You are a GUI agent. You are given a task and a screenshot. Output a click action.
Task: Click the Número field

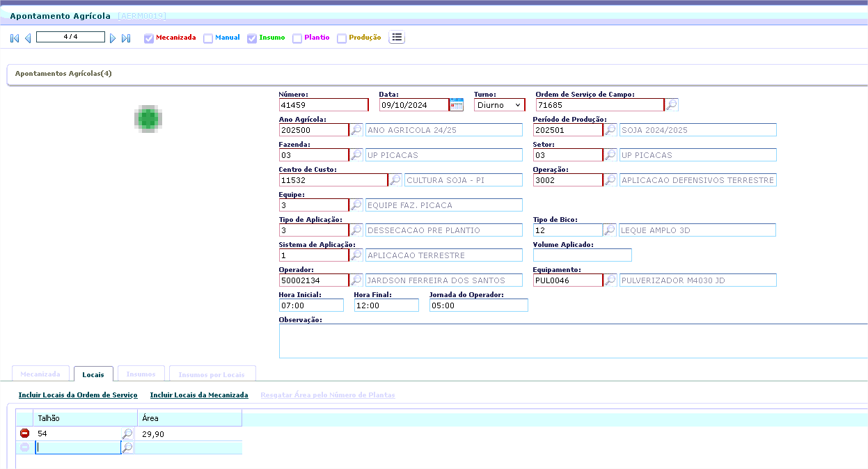pos(324,105)
